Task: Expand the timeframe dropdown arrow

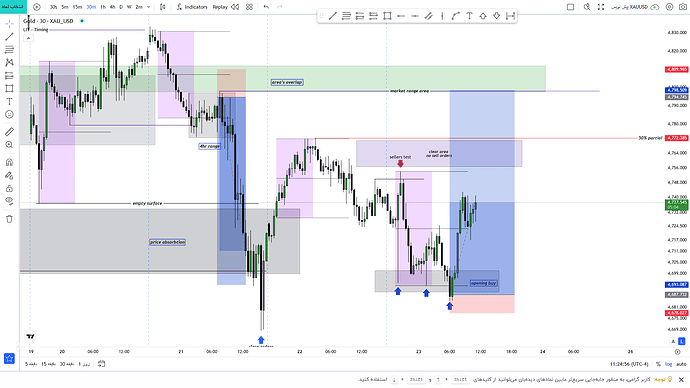Action: pos(149,7)
